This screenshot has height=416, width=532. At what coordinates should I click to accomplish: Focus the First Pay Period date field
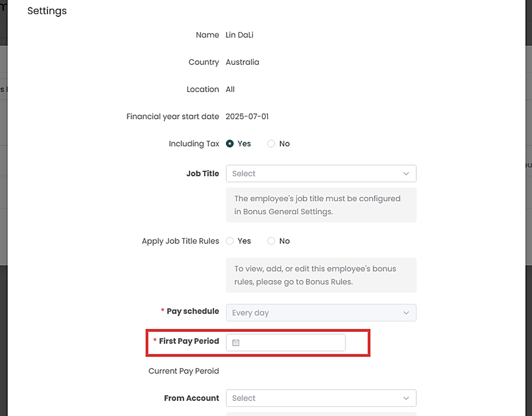pos(292,343)
